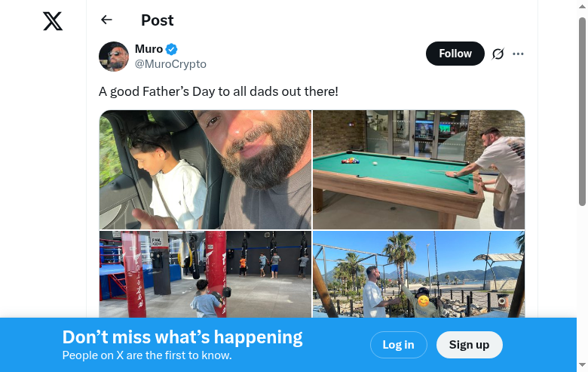Click the Log in button
The width and height of the screenshot is (588, 372).
pyautogui.click(x=398, y=345)
